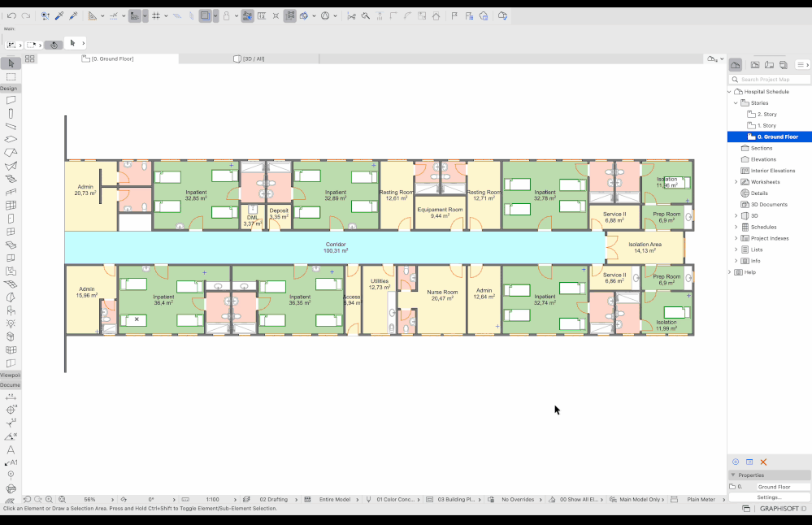Toggle the Snap Grid toolbar button

tap(155, 15)
